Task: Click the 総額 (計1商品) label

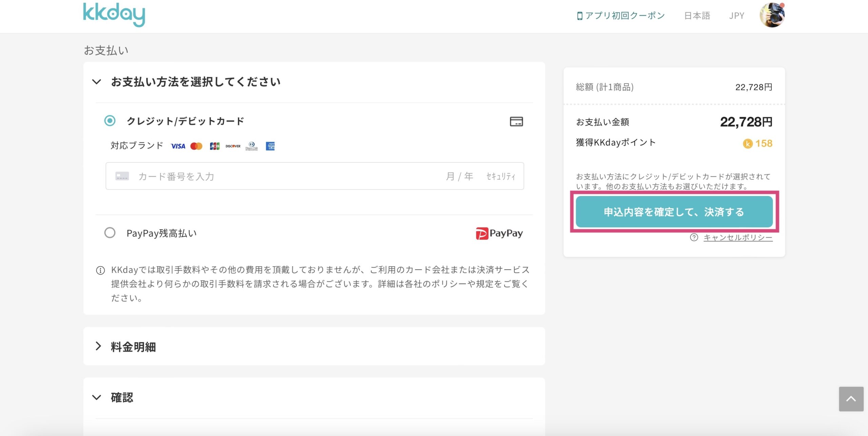Action: [x=605, y=87]
